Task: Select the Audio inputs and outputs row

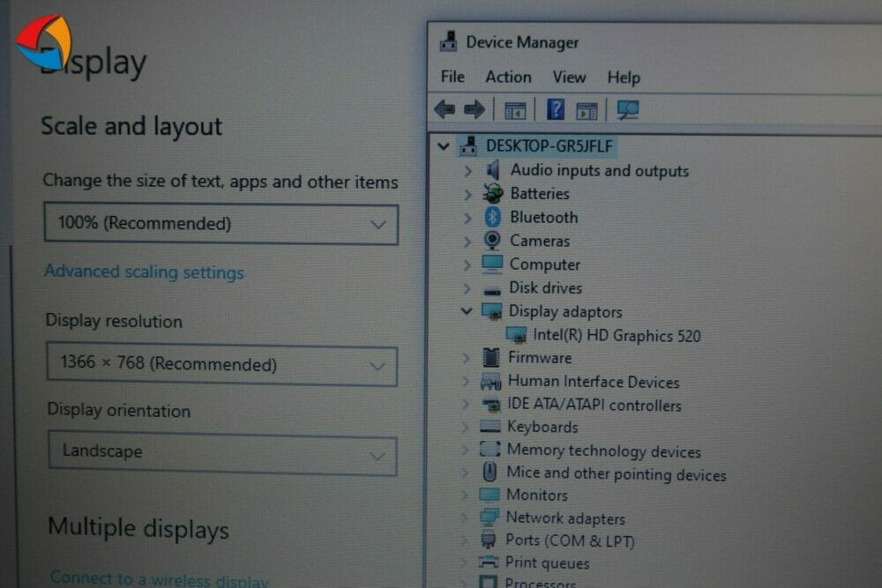Action: [600, 170]
